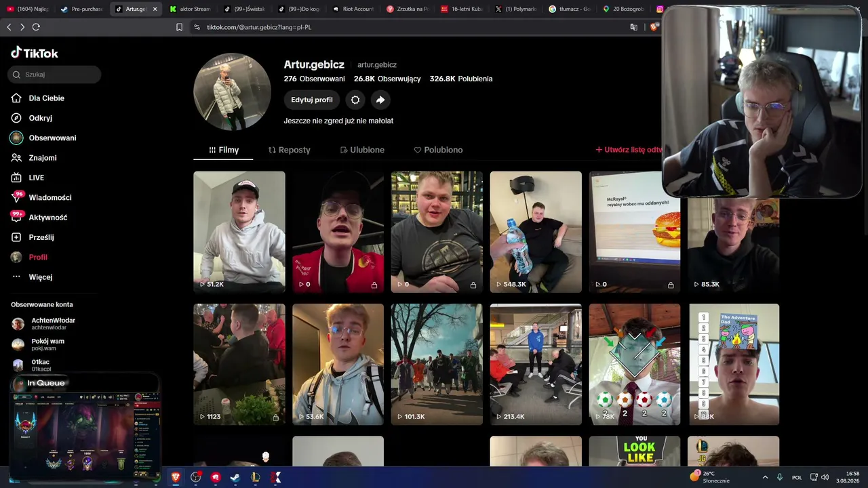Open the weather widget in taskbar
The width and height of the screenshot is (868, 488).
(710, 477)
